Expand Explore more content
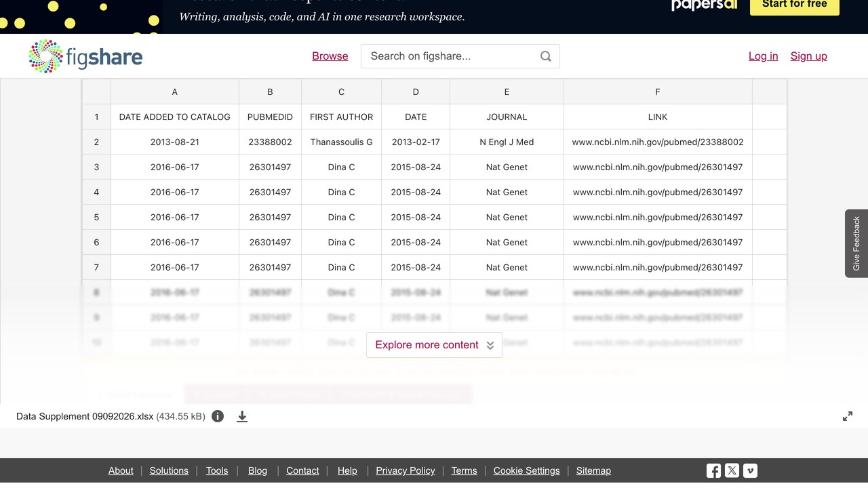This screenshot has height=488, width=868. (x=434, y=345)
